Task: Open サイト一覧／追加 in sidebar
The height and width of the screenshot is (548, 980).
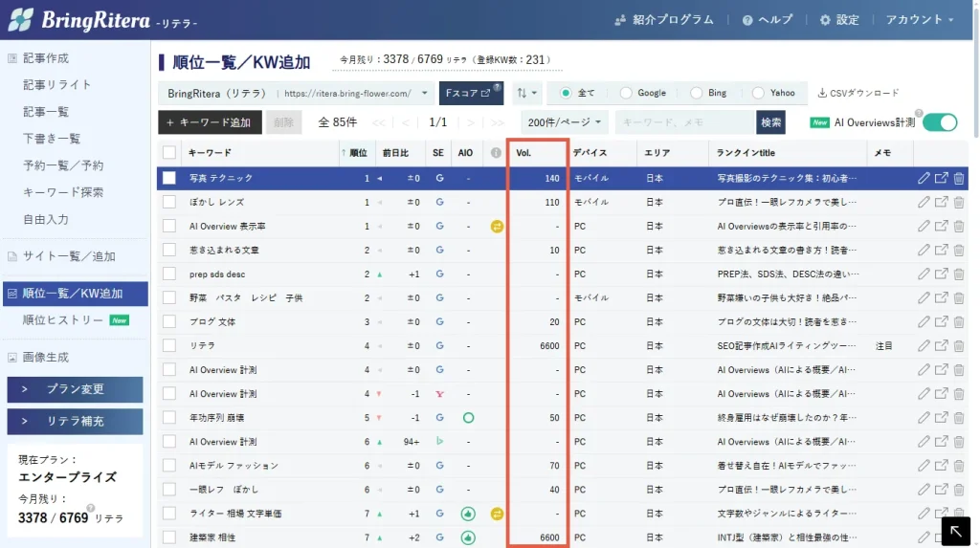Action: [69, 256]
